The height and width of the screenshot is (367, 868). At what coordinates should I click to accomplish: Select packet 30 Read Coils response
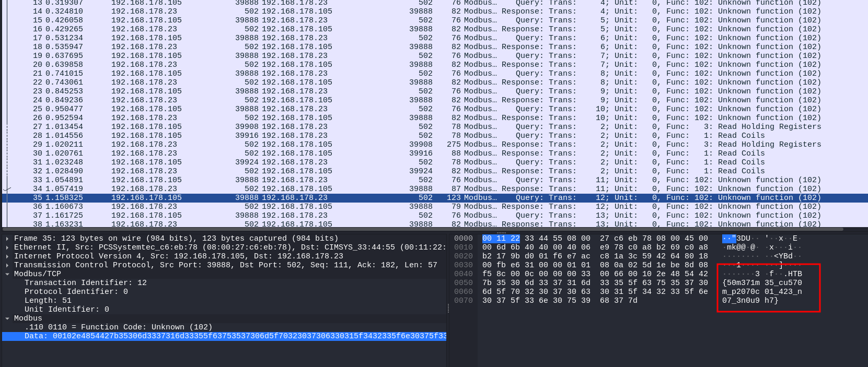(434, 153)
